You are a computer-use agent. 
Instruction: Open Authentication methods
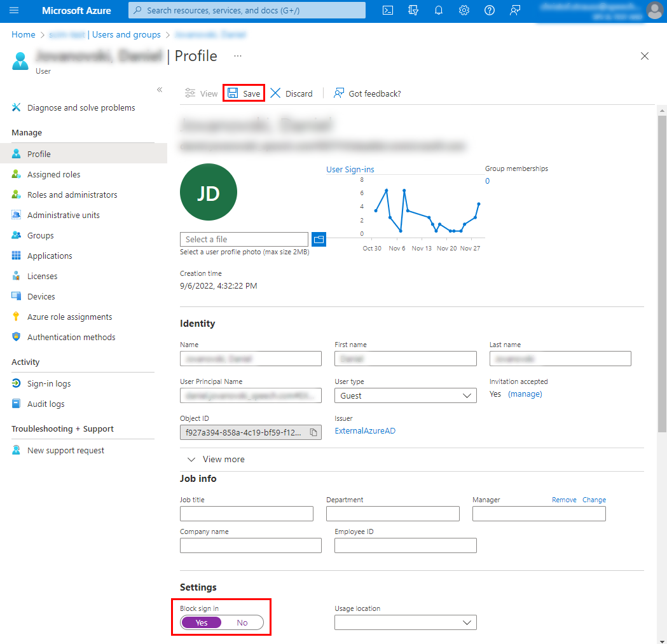pos(71,338)
